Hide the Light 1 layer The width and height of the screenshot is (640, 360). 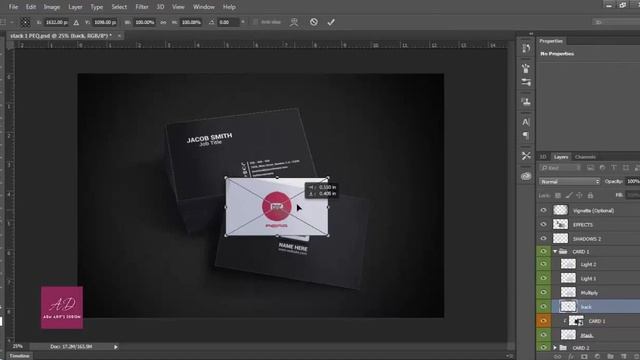coord(543,278)
